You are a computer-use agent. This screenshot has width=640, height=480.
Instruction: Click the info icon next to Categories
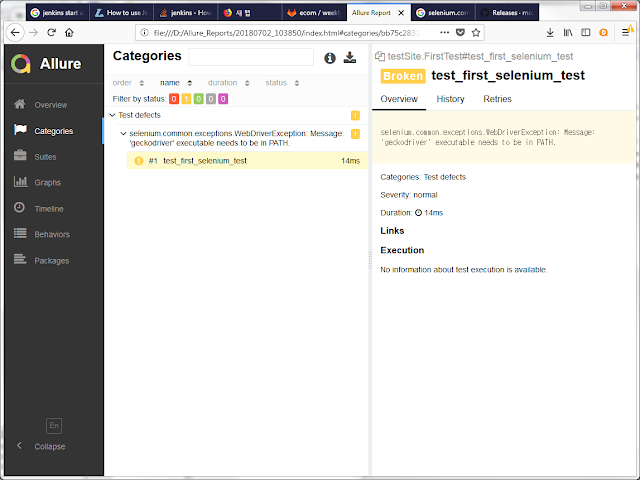click(330, 58)
